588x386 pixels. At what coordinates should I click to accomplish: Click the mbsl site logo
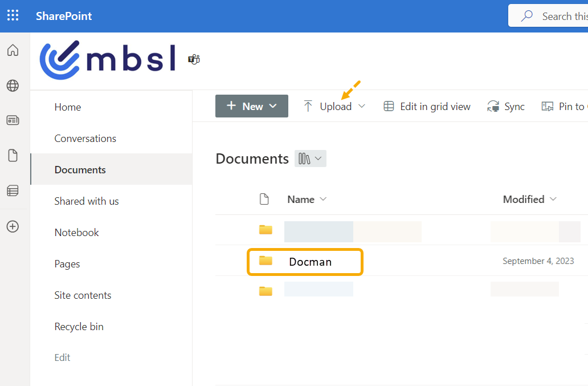(108, 60)
